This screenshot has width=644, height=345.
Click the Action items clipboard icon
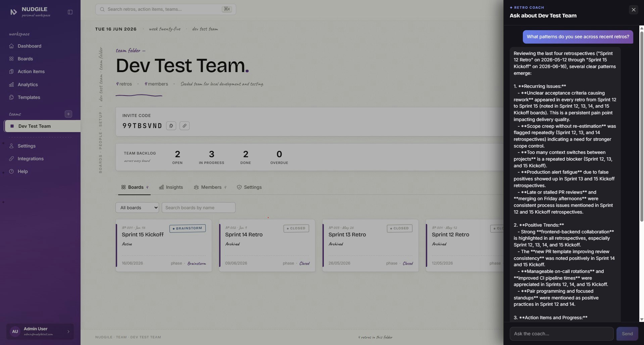[11, 71]
